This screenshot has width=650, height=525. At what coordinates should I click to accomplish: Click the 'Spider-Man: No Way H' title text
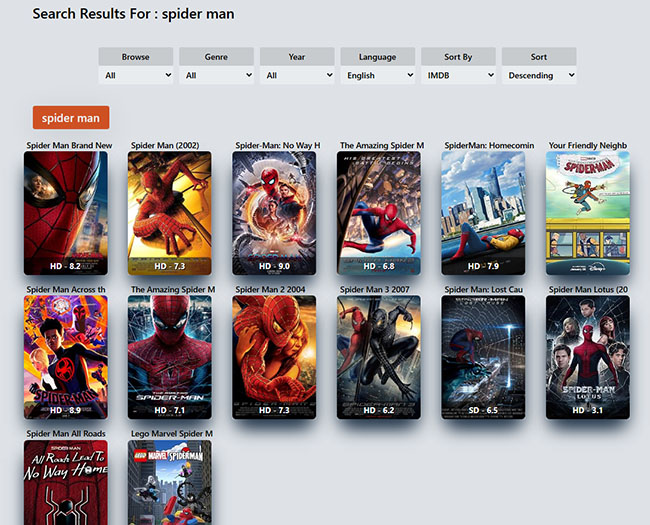278,145
